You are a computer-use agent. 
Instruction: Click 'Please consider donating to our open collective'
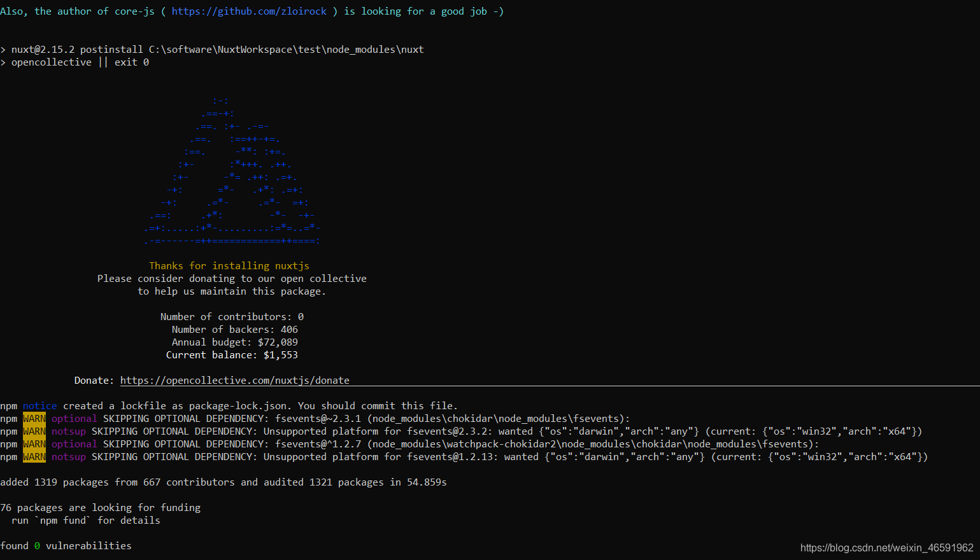pyautogui.click(x=232, y=279)
